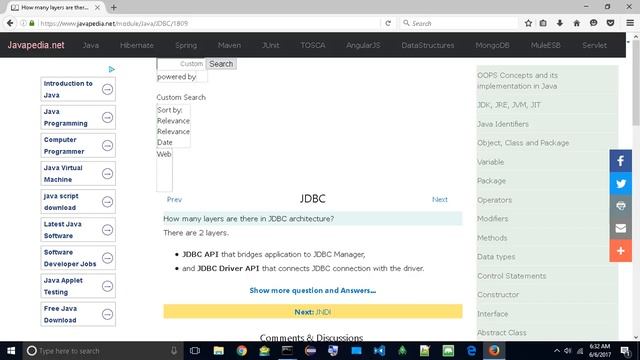Open Microsoft Edge from the taskbar
The width and height of the screenshot is (640, 360).
pos(471,351)
